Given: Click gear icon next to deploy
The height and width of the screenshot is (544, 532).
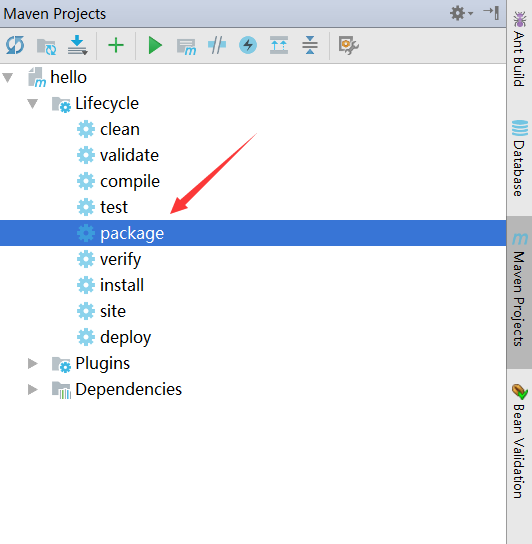Looking at the screenshot, I should click(86, 338).
